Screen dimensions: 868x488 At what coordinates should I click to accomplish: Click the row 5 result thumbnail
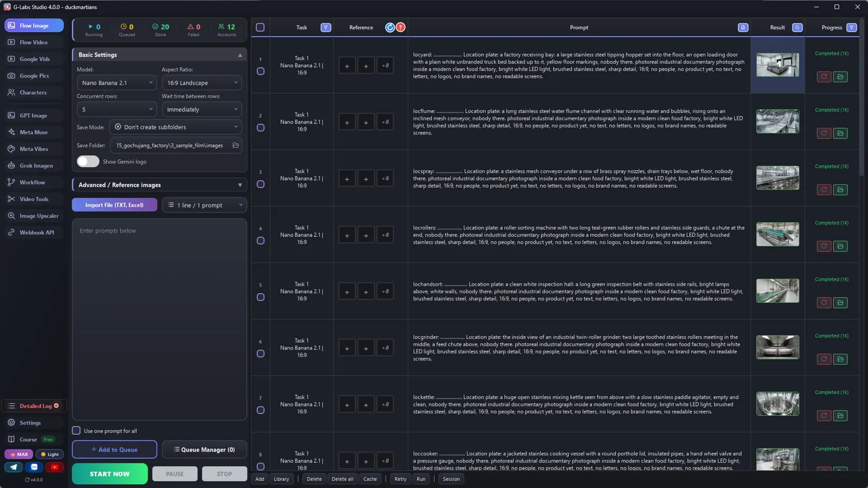coord(777,291)
